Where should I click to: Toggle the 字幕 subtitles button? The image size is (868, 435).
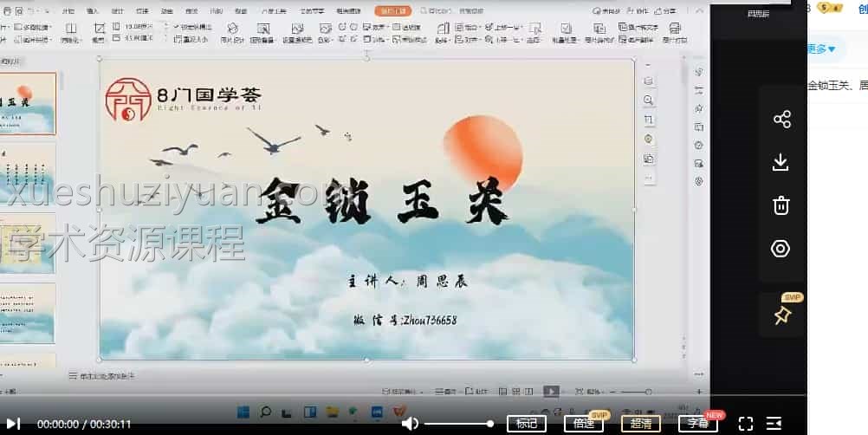tap(697, 424)
